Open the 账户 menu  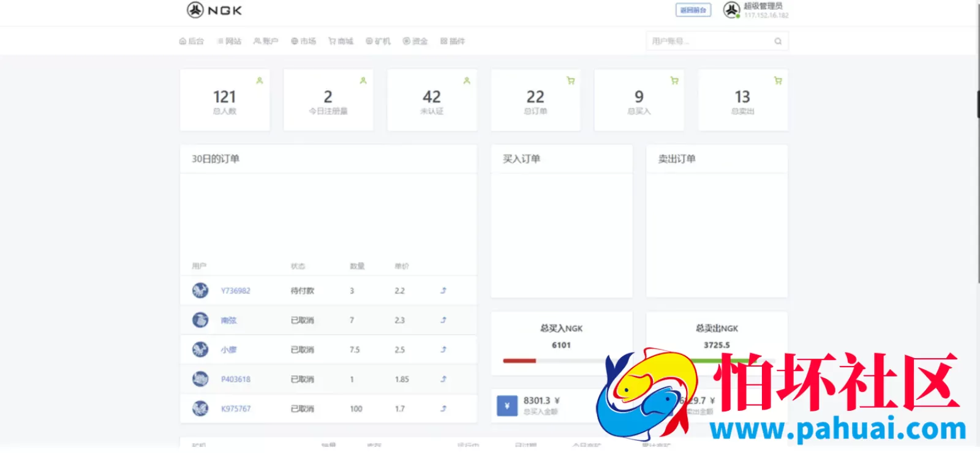266,42
